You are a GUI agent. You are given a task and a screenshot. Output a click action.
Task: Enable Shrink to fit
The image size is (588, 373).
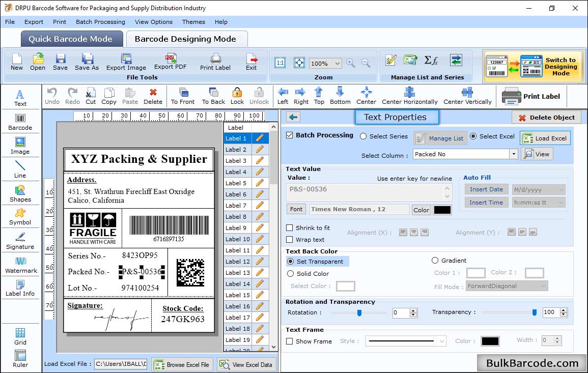coord(290,228)
